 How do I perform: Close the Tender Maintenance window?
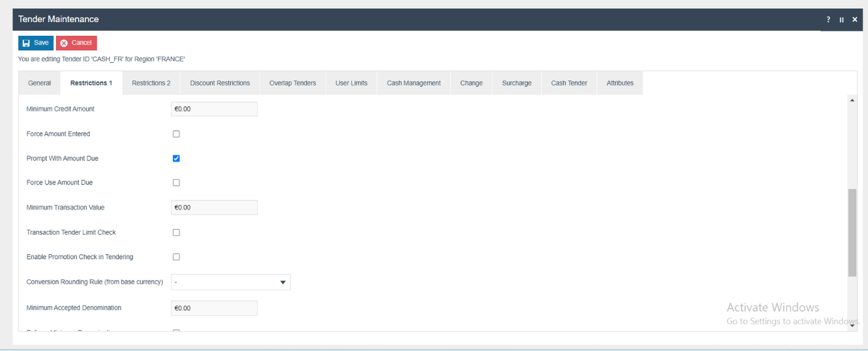pos(855,19)
